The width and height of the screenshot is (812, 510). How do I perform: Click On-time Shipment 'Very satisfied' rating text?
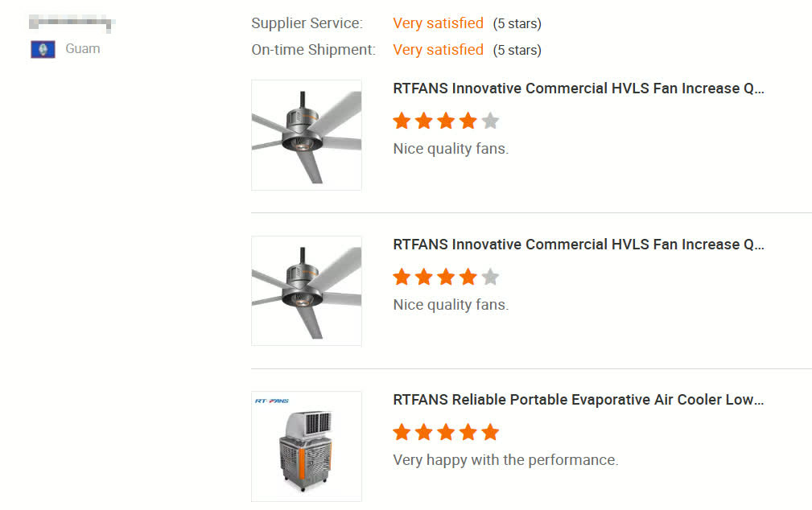[438, 50]
